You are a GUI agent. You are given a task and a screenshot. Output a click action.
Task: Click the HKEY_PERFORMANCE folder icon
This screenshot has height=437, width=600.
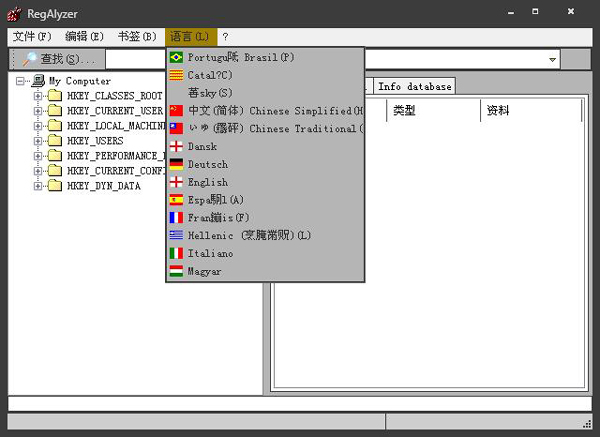click(x=55, y=155)
